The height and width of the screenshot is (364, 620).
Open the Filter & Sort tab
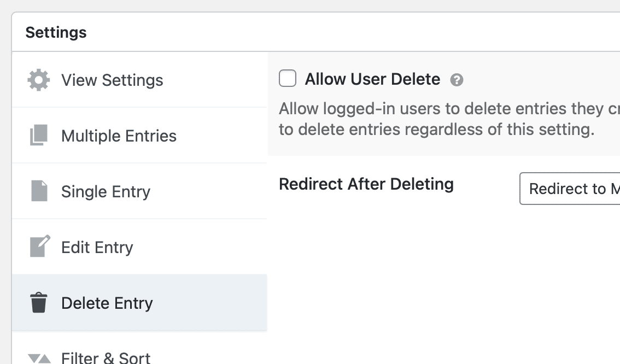(106, 357)
